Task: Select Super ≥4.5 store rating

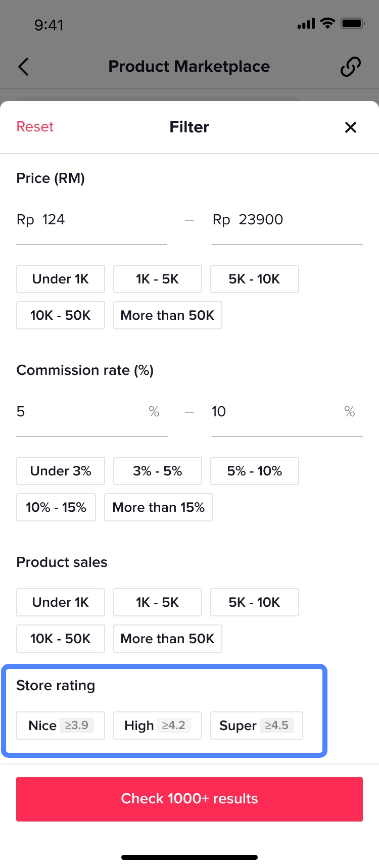Action: pyautogui.click(x=256, y=726)
